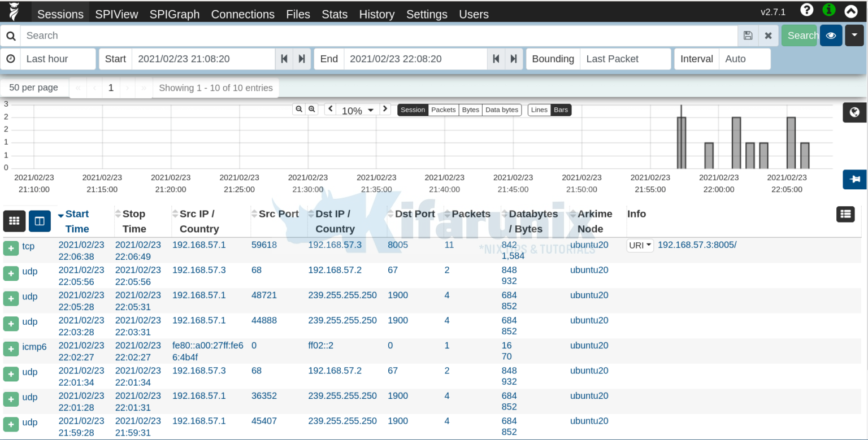Open the eye icon to shift times
Viewport: 868px width, 440px height.
click(x=830, y=35)
